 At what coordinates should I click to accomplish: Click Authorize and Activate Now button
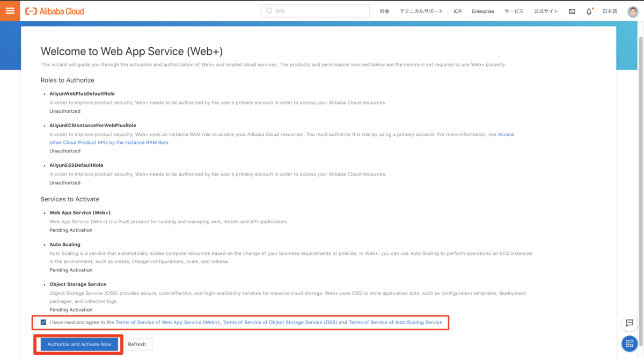tap(79, 344)
